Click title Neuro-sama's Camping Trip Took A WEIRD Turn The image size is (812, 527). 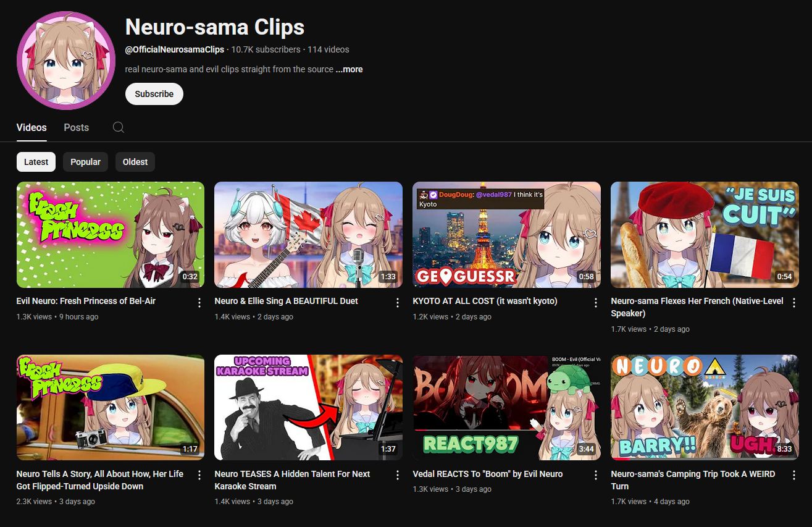(693, 480)
